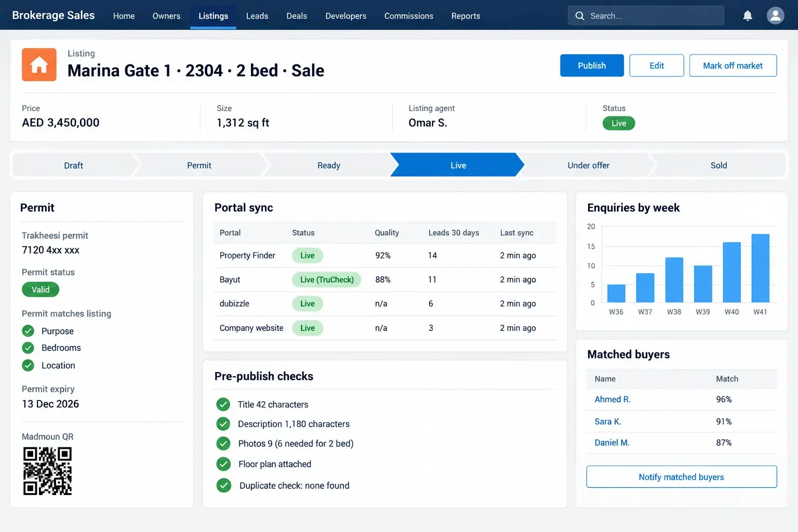Click in the Search field
Viewport: 798px width, 532px height.
click(646, 16)
